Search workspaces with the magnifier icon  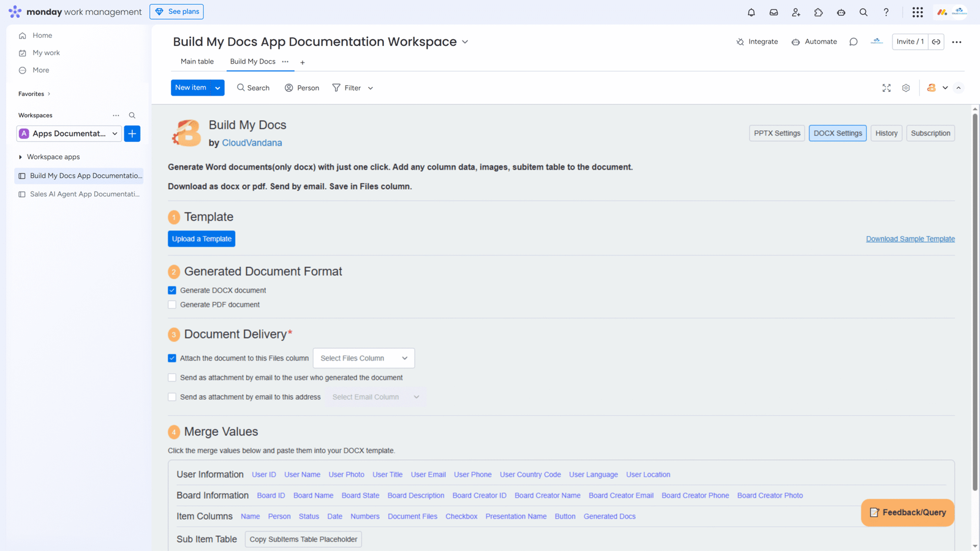[132, 115]
